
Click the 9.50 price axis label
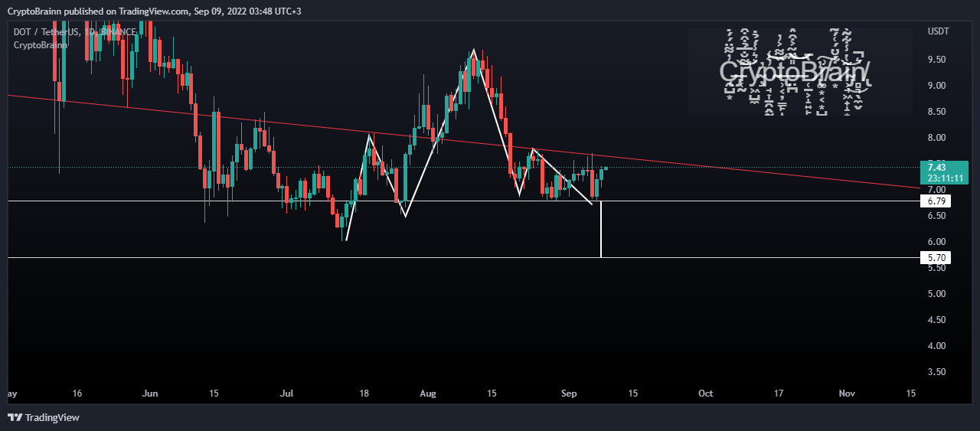936,60
